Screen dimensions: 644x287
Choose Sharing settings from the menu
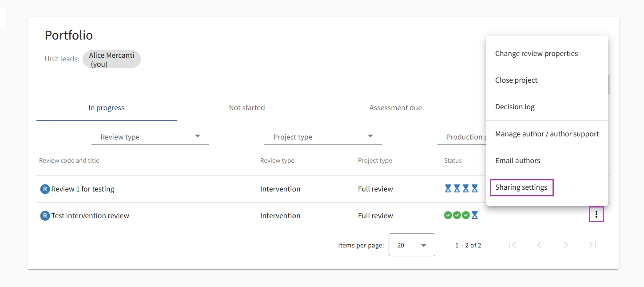[x=521, y=187]
